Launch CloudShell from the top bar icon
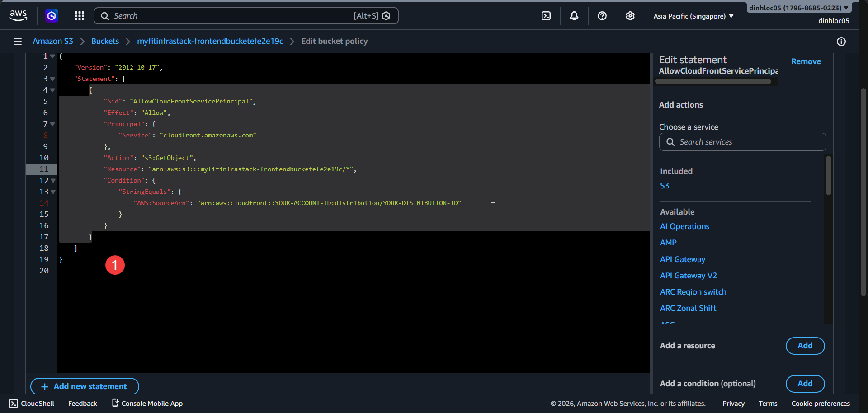The width and height of the screenshot is (868, 413). click(x=546, y=16)
